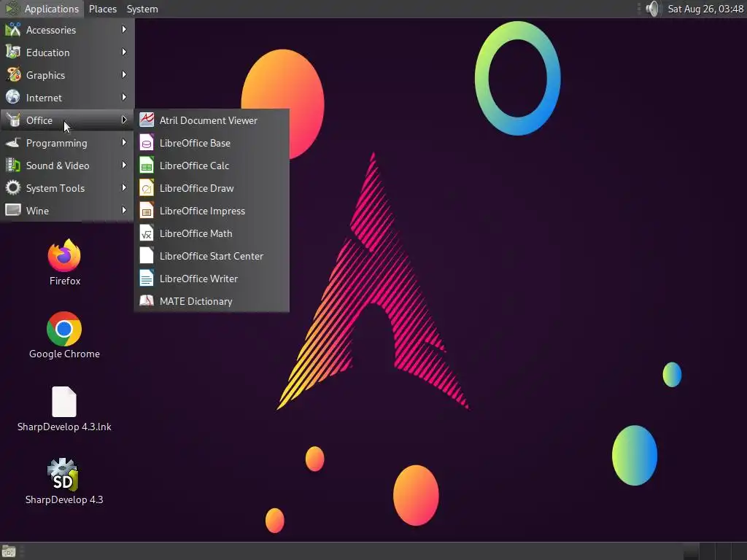
Task: Expand the Office submenu arrow
Action: pyautogui.click(x=124, y=120)
